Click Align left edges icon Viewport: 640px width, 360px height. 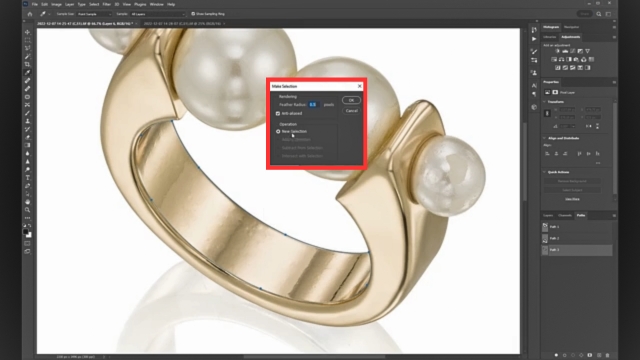(x=547, y=154)
